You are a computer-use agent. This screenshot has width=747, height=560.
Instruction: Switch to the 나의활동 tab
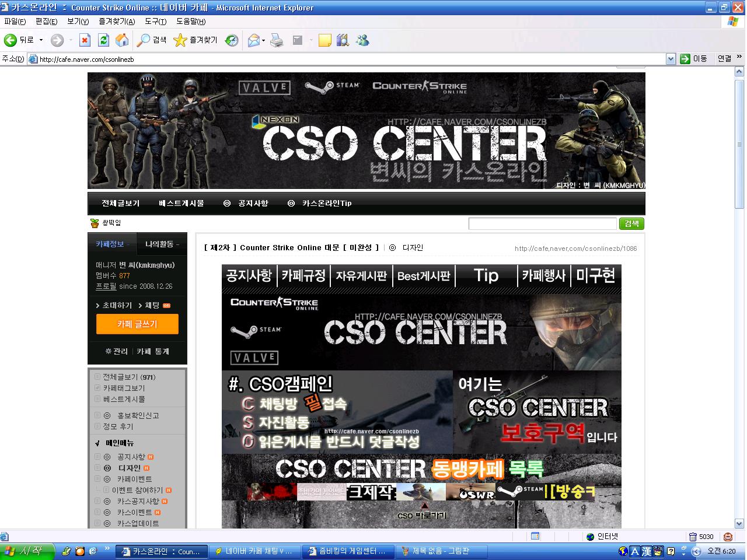click(x=162, y=244)
